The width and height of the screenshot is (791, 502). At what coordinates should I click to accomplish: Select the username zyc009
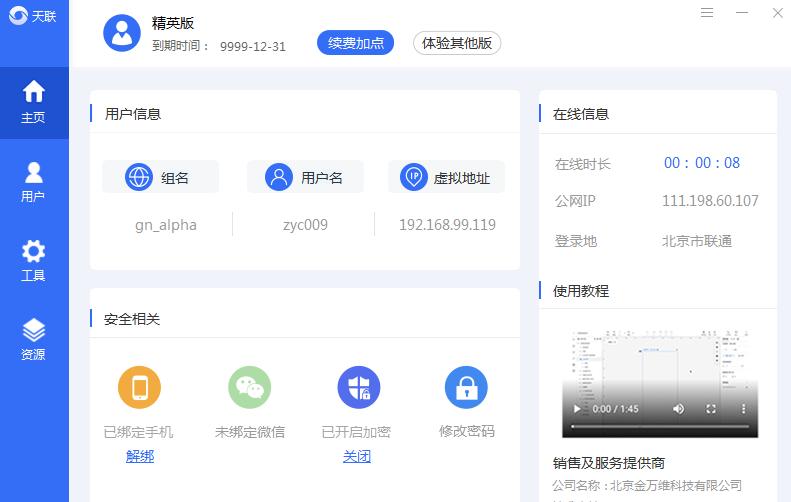pyautogui.click(x=305, y=225)
